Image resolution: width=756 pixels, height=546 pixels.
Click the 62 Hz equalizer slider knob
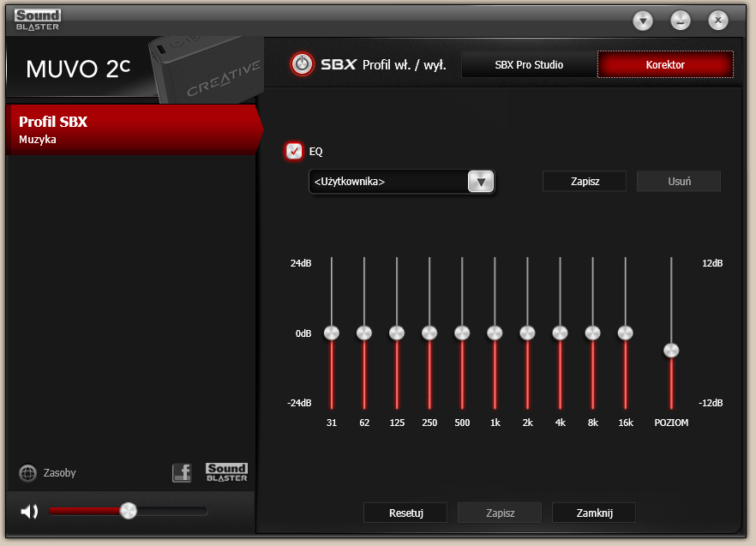tap(364, 333)
